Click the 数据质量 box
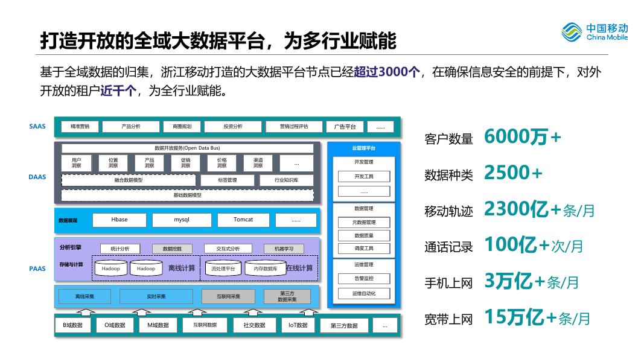 364,235
